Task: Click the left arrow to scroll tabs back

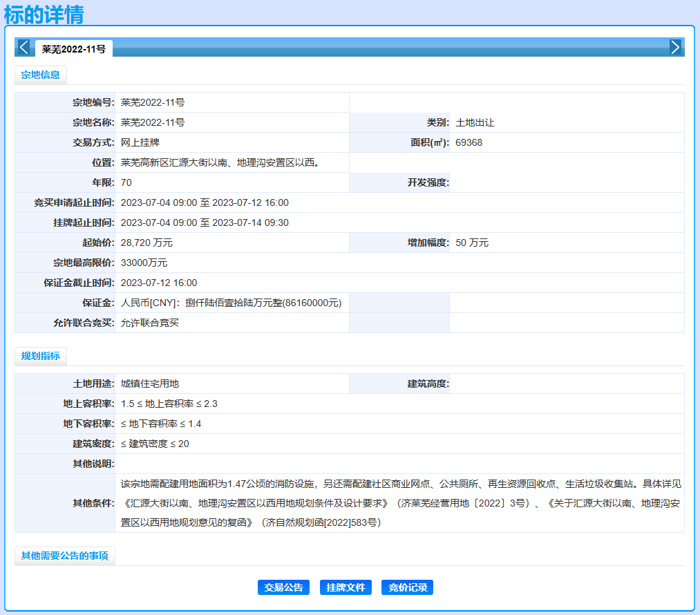Action: pos(24,47)
